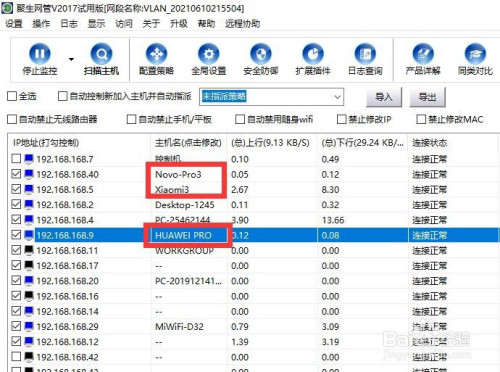This screenshot has height=372, width=500.
Task: Check the box for 192.168.168.42
Action: [x=16, y=357]
